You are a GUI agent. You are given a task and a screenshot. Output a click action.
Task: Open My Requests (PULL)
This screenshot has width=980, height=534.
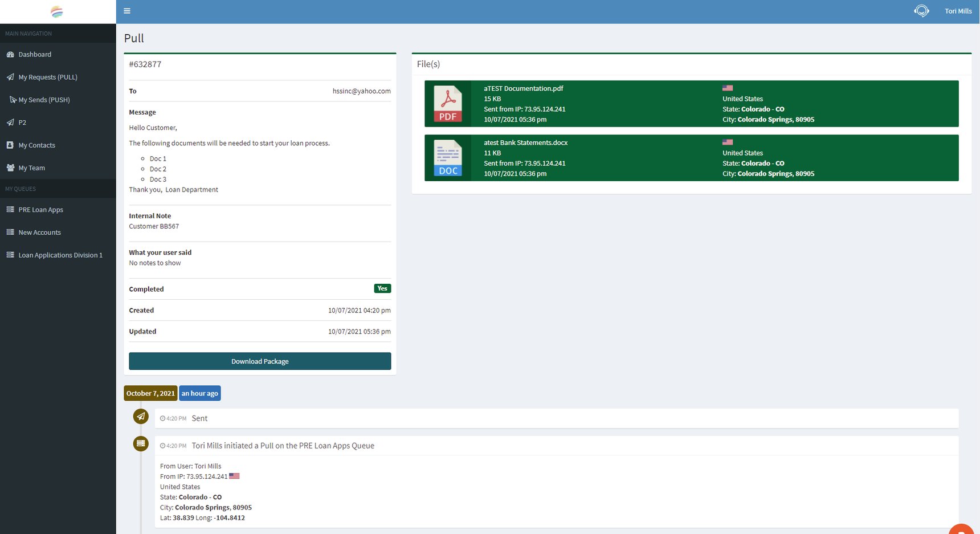point(58,77)
